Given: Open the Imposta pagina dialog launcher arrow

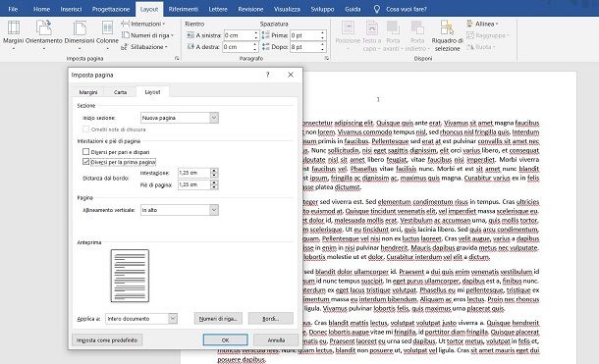Looking at the screenshot, I should click(177, 59).
